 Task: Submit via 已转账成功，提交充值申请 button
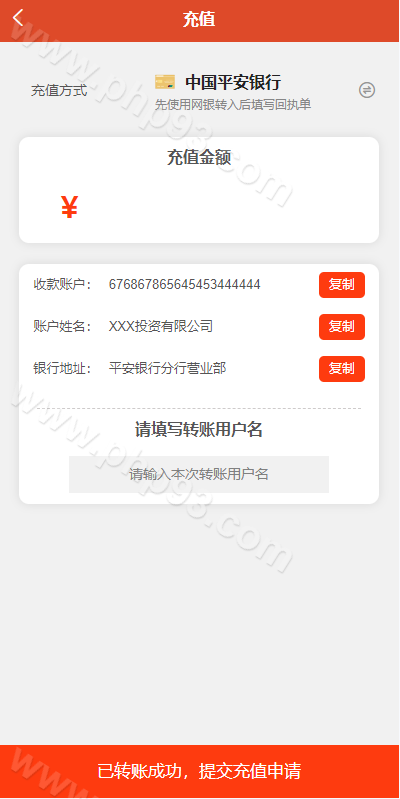199,771
